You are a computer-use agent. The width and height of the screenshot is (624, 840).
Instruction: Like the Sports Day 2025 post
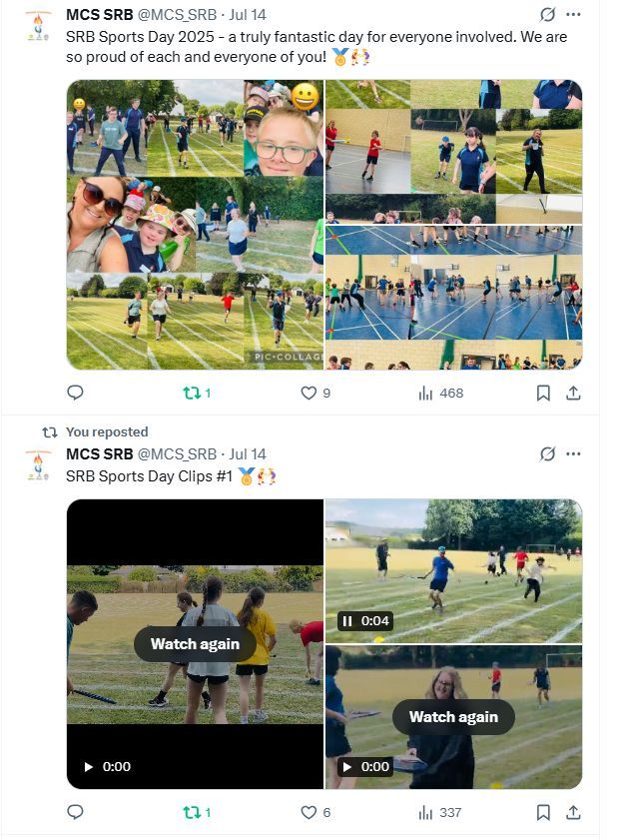click(x=315, y=394)
